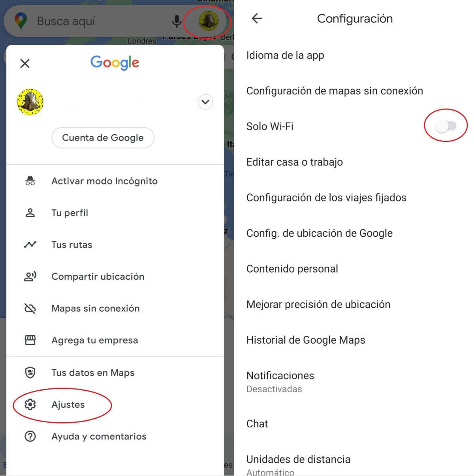The height and width of the screenshot is (476, 474).
Task: Tap the microphone voice search icon
Action: click(177, 21)
